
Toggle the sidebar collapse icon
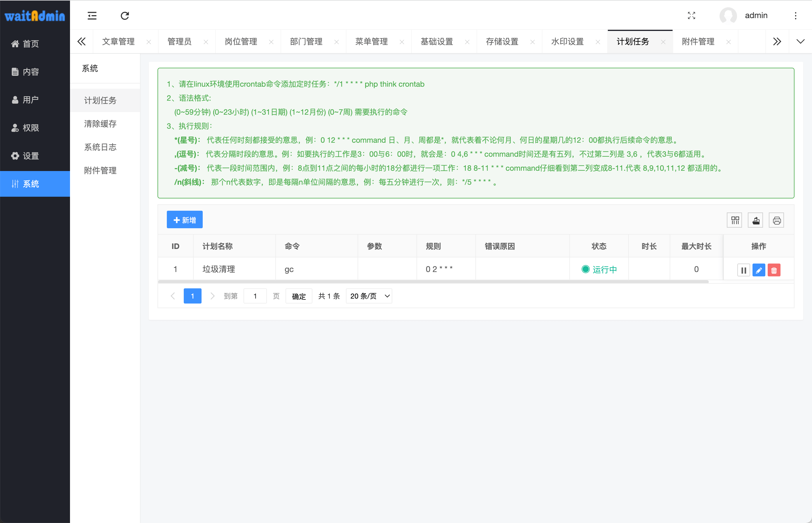coord(92,16)
